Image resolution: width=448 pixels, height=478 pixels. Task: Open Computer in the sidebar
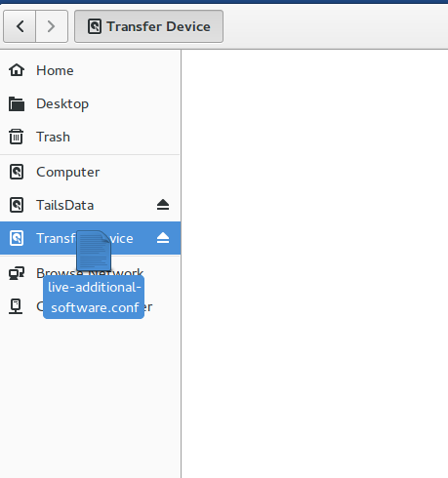click(90, 172)
